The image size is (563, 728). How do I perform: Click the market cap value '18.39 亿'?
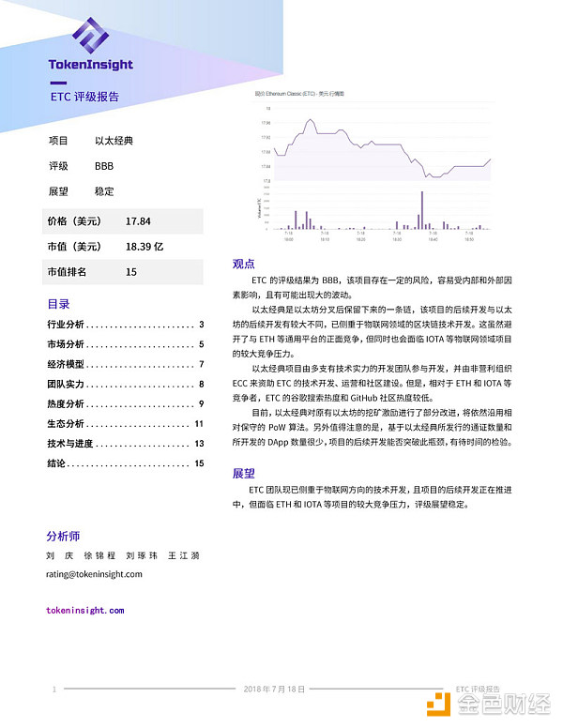pos(145,247)
